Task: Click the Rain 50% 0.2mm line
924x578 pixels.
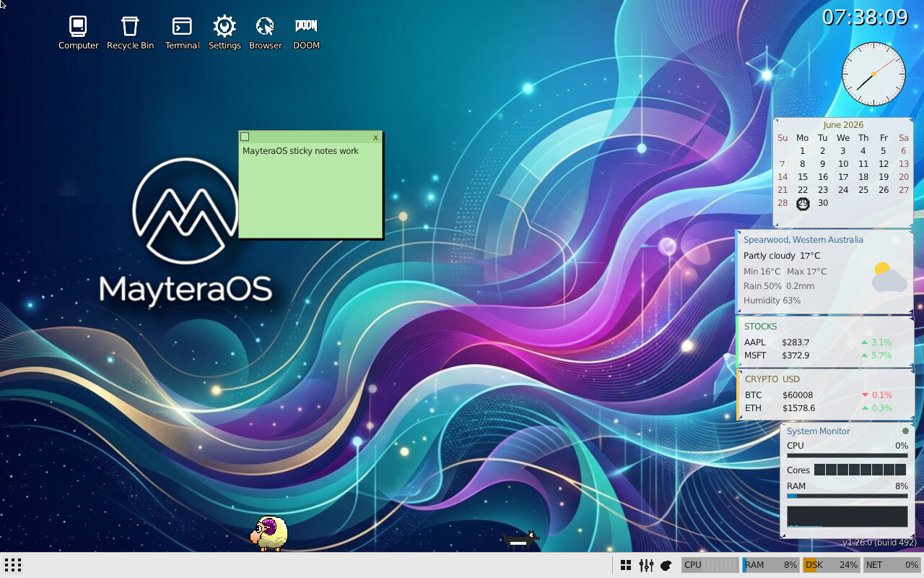Action: point(779,286)
